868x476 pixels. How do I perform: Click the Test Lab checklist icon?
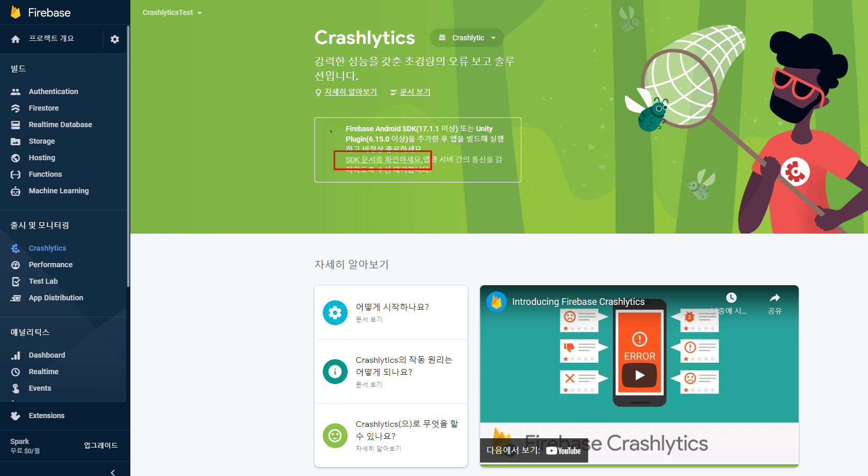16,281
